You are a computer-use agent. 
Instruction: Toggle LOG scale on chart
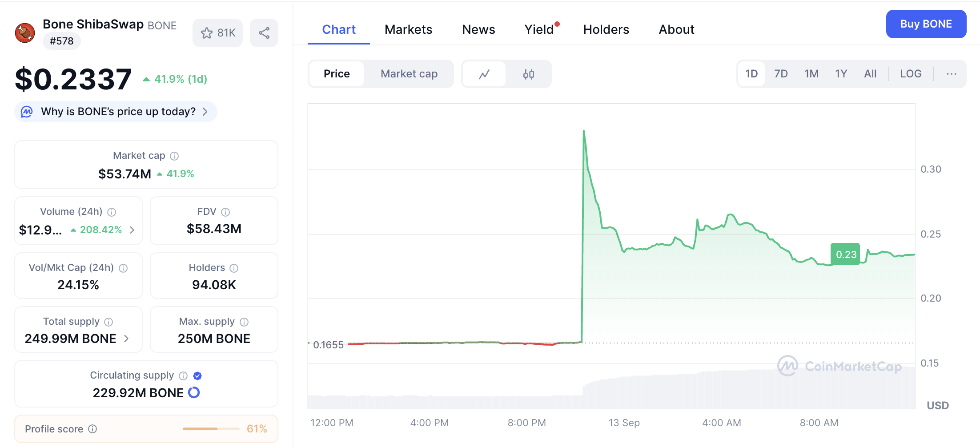click(x=911, y=74)
